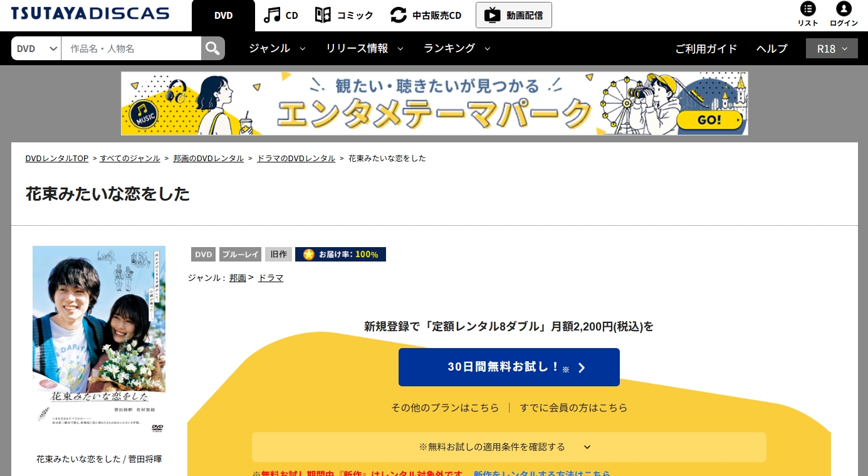
Task: Click 邦画のDVDレンタル breadcrumb link
Action: click(209, 159)
